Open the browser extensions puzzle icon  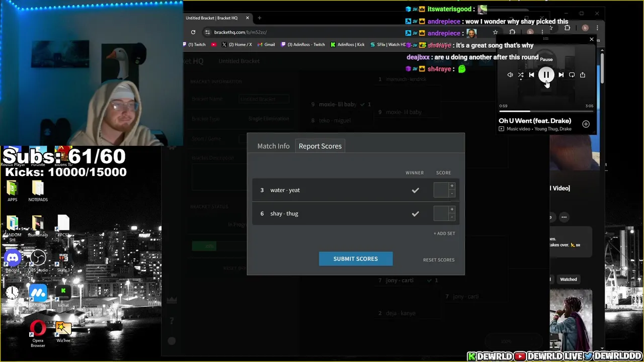pyautogui.click(x=512, y=32)
